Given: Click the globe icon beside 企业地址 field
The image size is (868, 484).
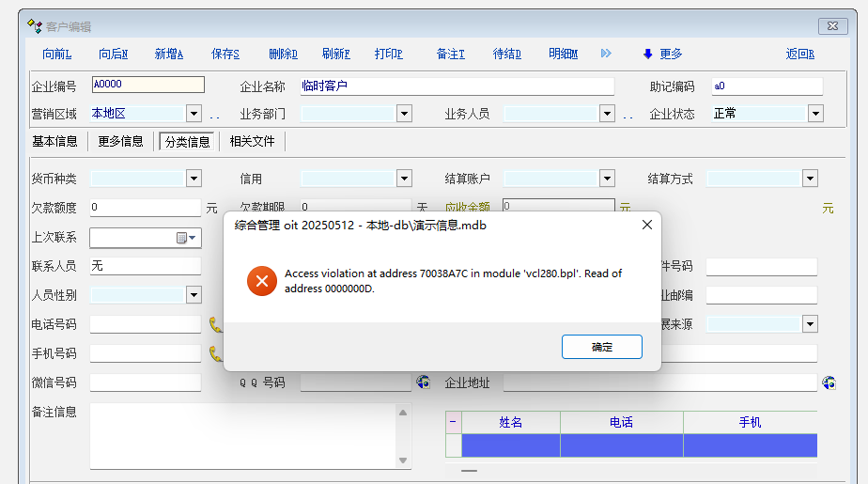Looking at the screenshot, I should pos(829,383).
